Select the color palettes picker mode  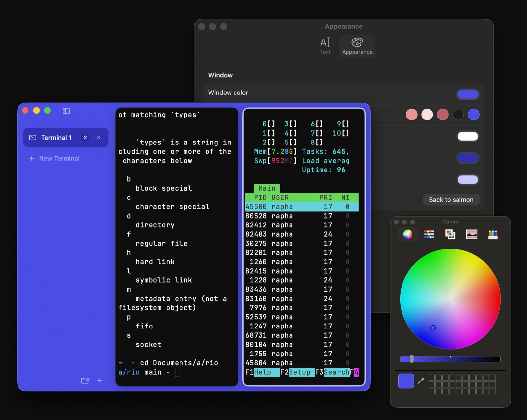pos(450,234)
